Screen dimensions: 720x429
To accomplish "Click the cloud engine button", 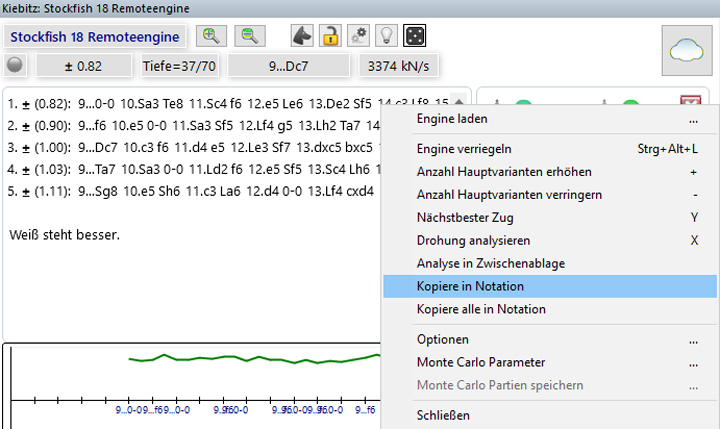I will [x=685, y=49].
